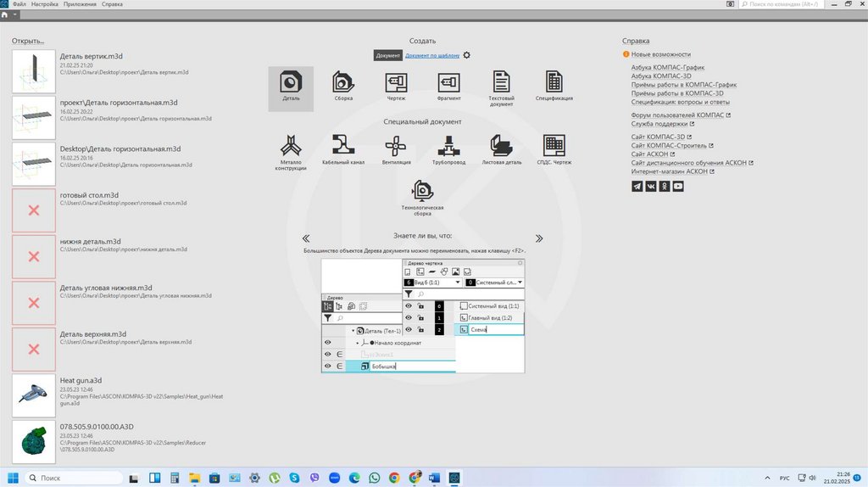
Task: Open the Telegram social icon
Action: click(x=637, y=187)
